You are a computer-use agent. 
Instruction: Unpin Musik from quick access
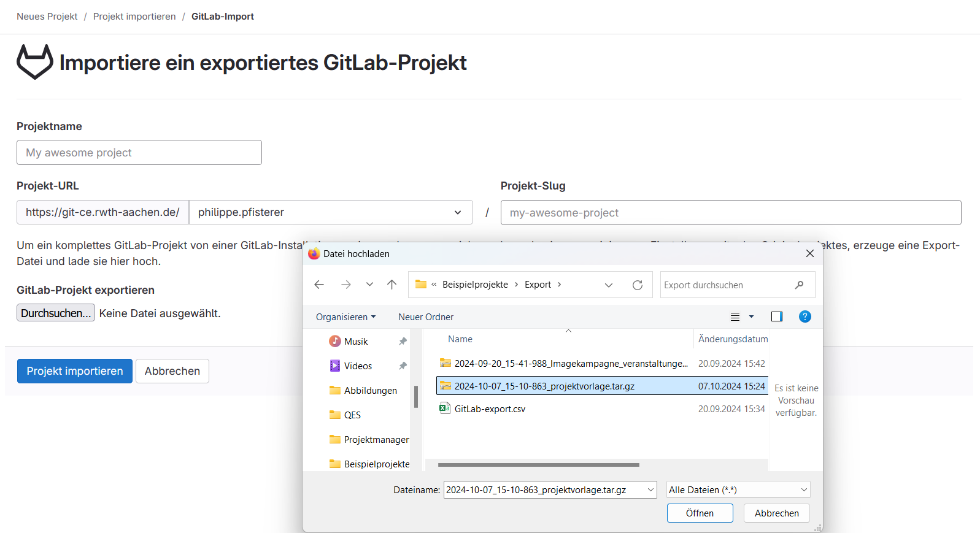coord(403,342)
